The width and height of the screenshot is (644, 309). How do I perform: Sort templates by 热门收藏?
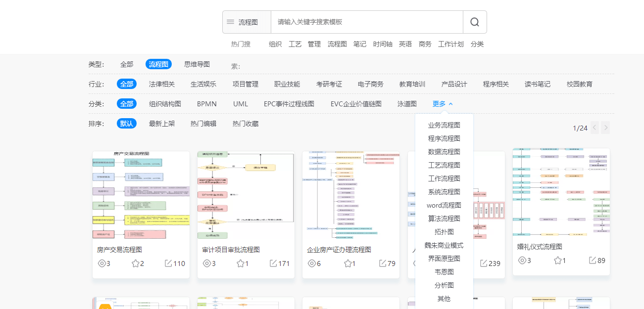coord(246,124)
